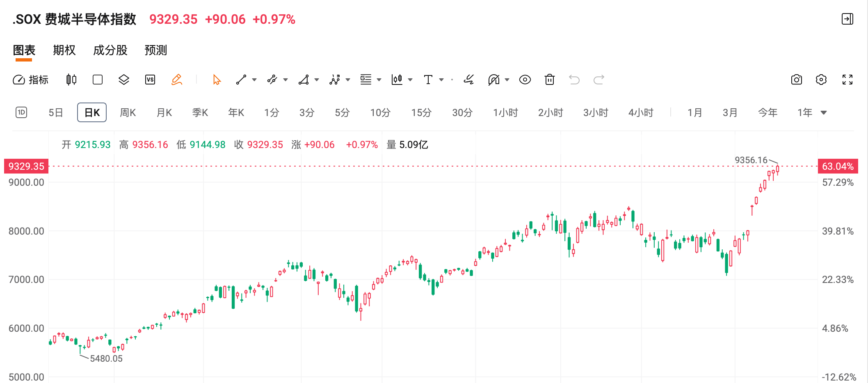Open the indicators (指标) panel
868x383 pixels.
[31, 80]
